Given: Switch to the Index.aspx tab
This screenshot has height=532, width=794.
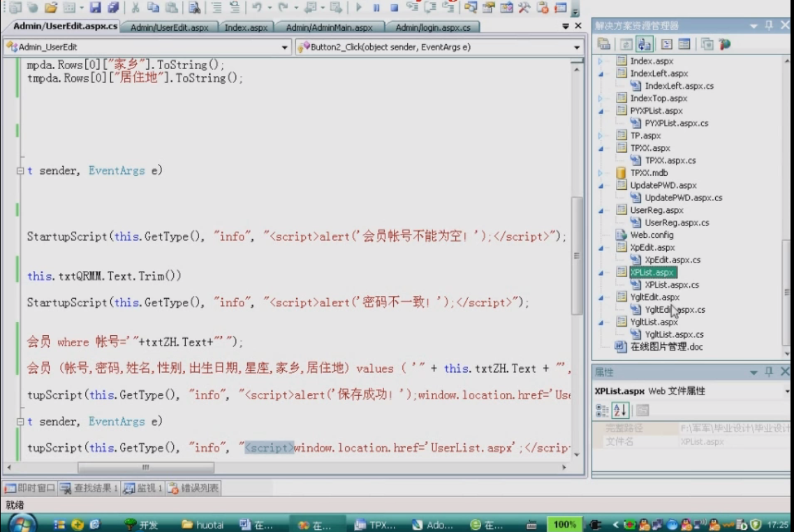Looking at the screenshot, I should 246,27.
